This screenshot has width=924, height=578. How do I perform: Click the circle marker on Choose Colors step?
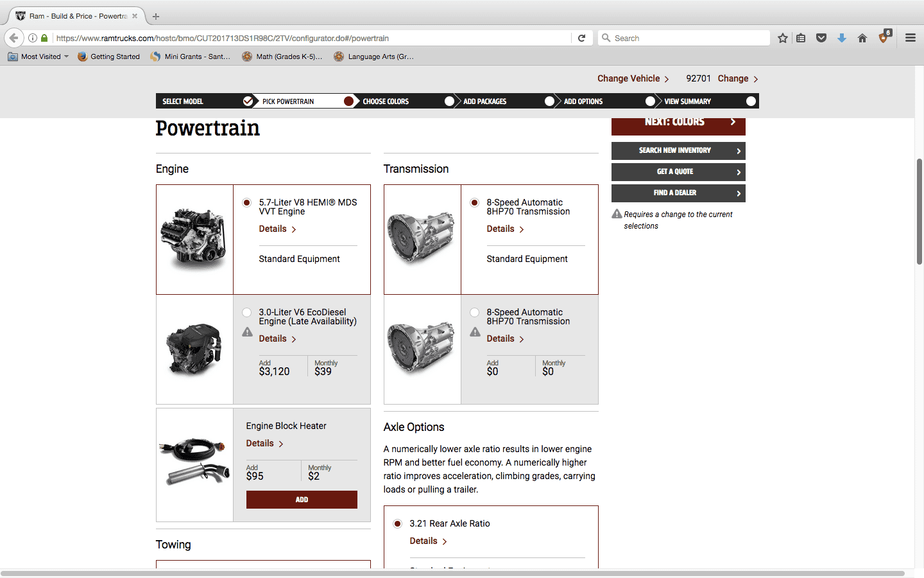449,101
